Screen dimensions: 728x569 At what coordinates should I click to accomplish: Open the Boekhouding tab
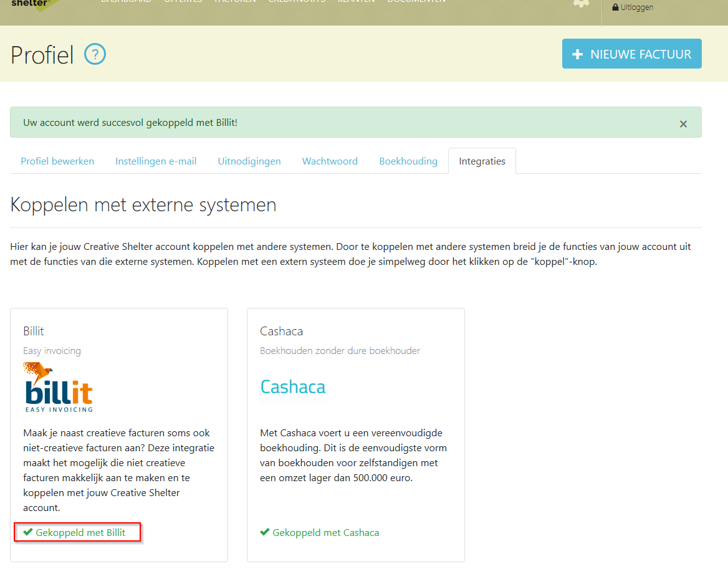point(408,161)
